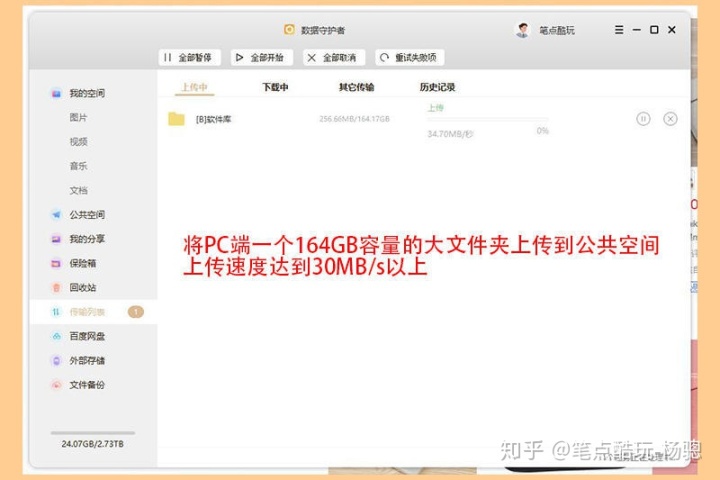720x480 pixels.
Task: Click 全部开始 start all button
Action: click(x=261, y=57)
